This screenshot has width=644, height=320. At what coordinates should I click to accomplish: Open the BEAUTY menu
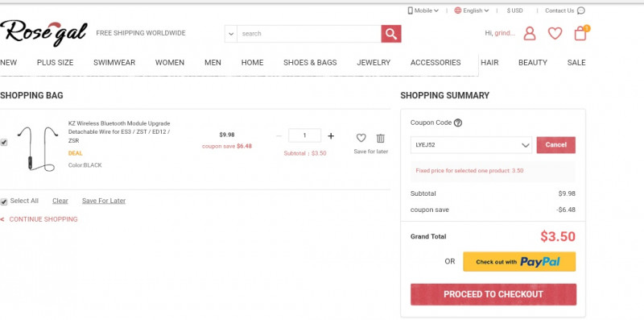point(533,63)
